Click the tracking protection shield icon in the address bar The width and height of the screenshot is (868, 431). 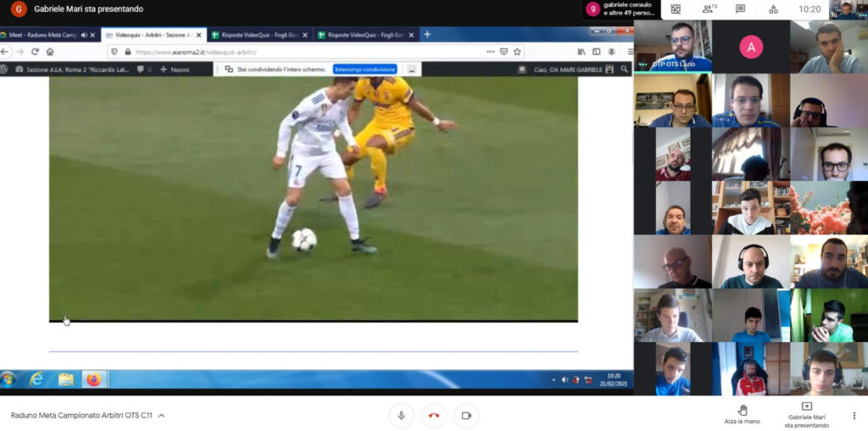[x=114, y=52]
